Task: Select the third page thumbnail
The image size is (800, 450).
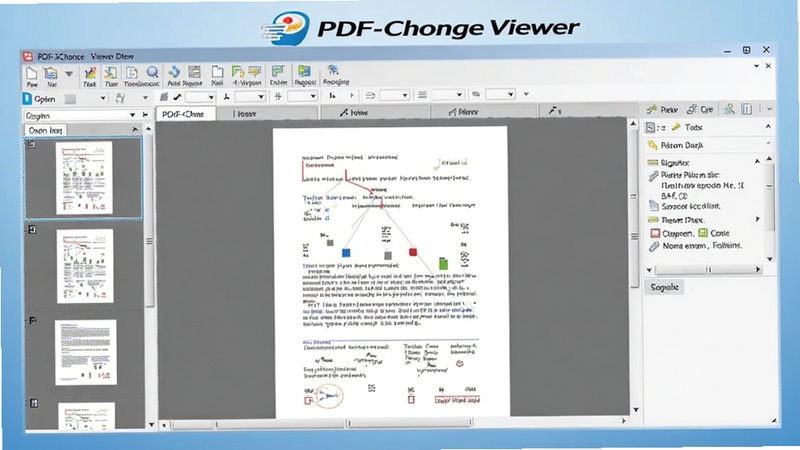Action: [x=86, y=352]
